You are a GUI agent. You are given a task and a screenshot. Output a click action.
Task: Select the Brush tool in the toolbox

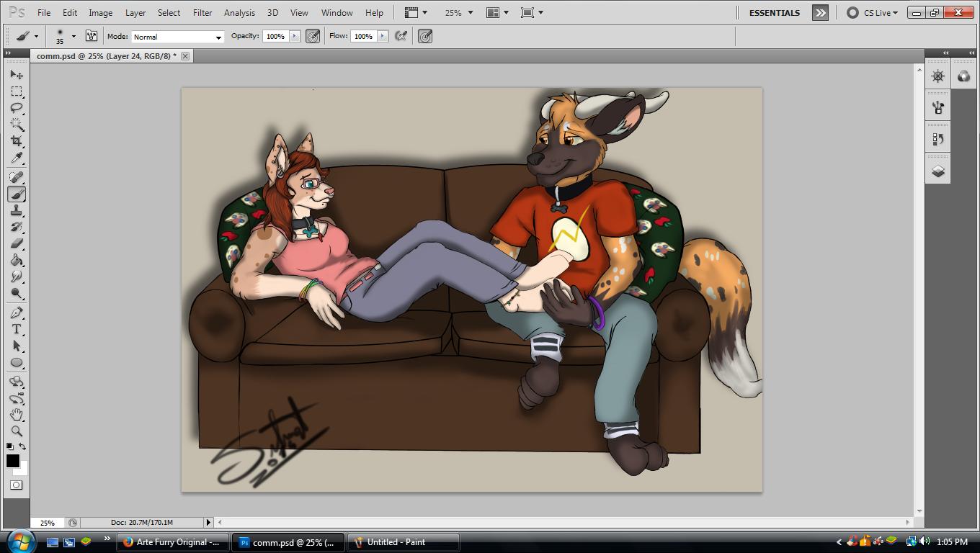coord(17,194)
